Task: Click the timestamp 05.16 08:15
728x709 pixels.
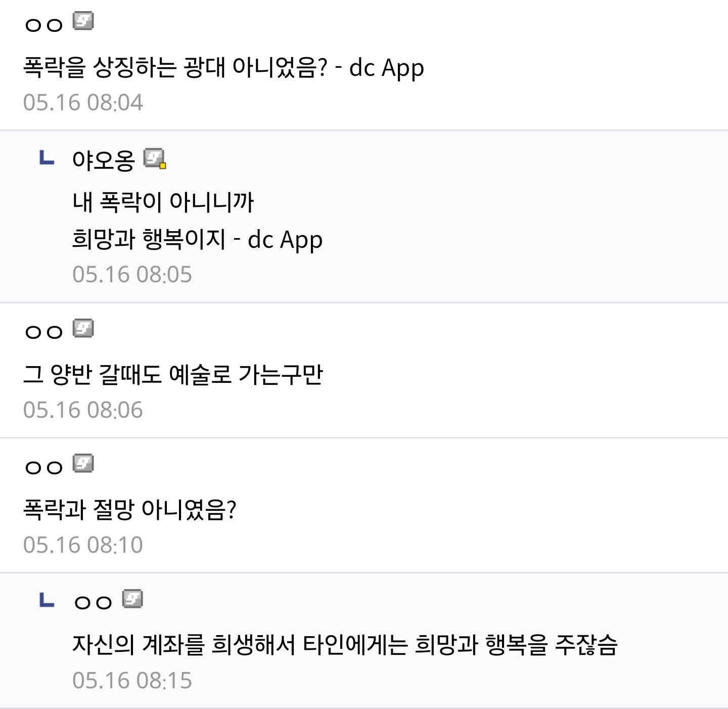Action: 132,681
